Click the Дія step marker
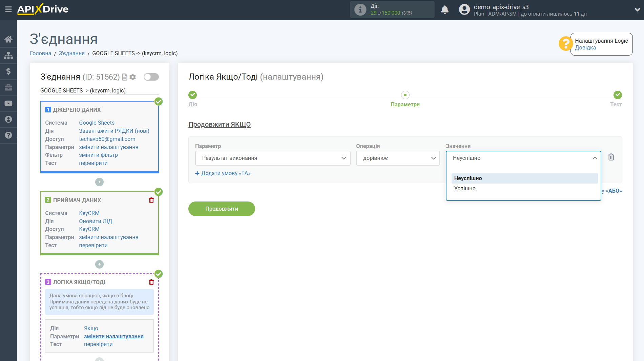 point(193,95)
